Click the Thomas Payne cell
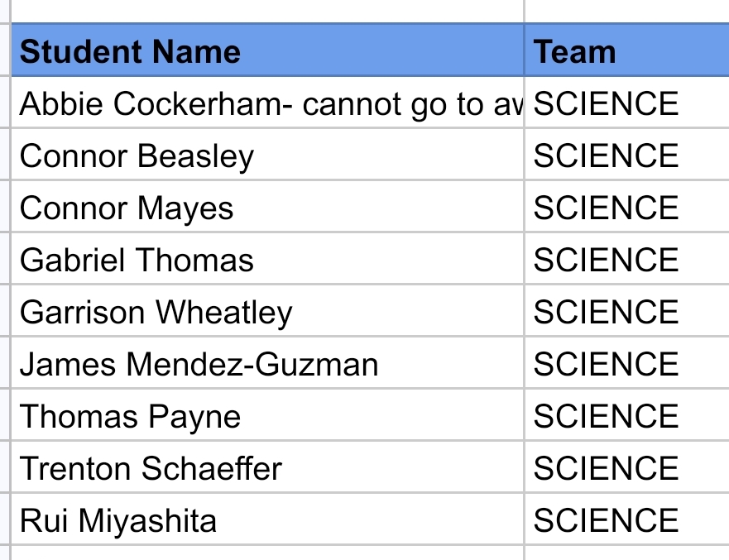 [x=267, y=416]
